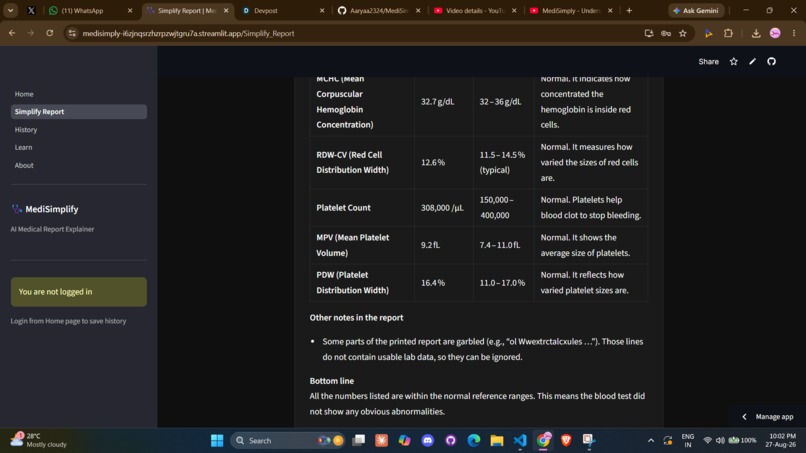
Task: Open Discord from the taskbar
Action: [428, 440]
